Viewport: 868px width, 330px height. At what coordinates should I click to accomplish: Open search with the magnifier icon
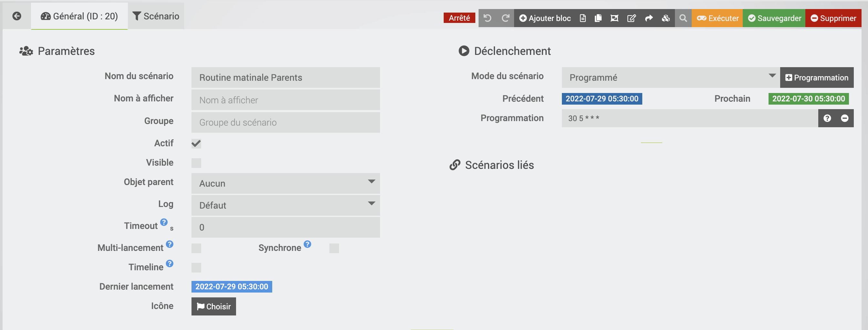(x=683, y=18)
